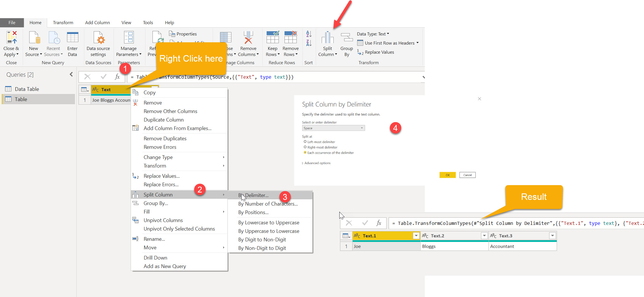
Task: Choose Duplicate Column in the context menu
Action: 179,120
